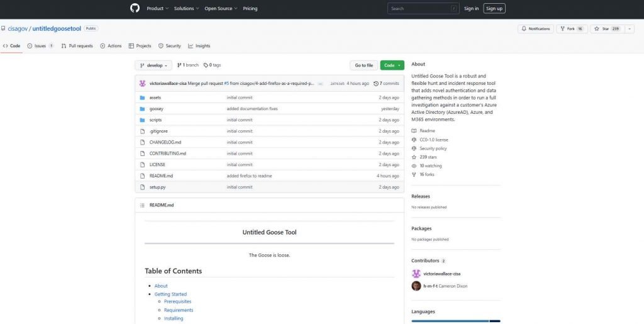644x324 pixels.
Task: Open the setup.py file link
Action: pos(157,187)
